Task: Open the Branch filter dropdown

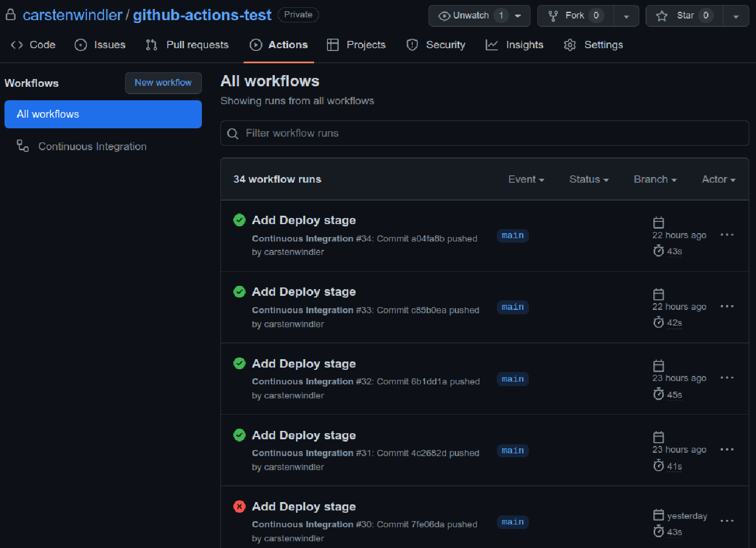Action: 655,179
